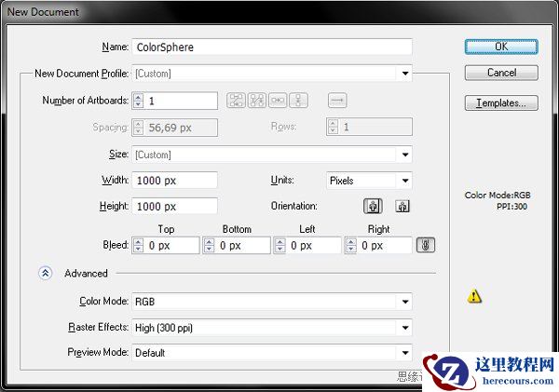Click the yellow warning triangle icon

pyautogui.click(x=474, y=296)
